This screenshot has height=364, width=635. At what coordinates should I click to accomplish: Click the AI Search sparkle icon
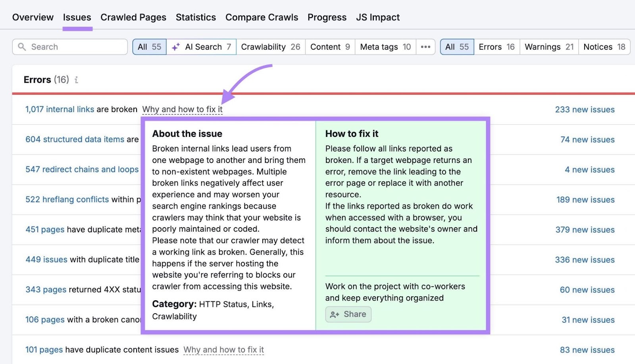[176, 46]
